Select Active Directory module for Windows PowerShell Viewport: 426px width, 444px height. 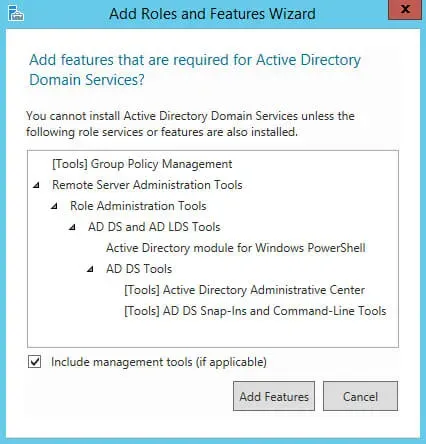(x=236, y=248)
